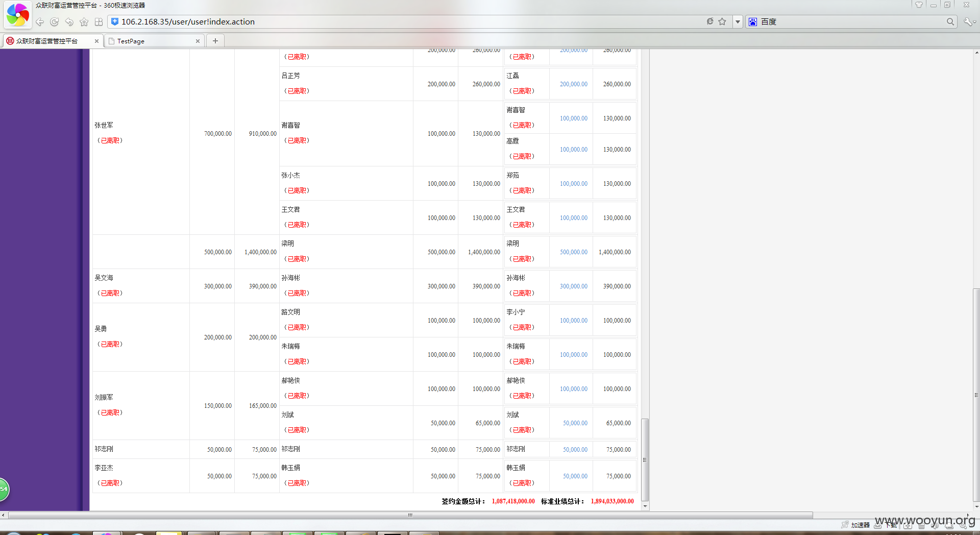Click the Baidu paw search engine icon
The image size is (980, 535).
coord(753,21)
